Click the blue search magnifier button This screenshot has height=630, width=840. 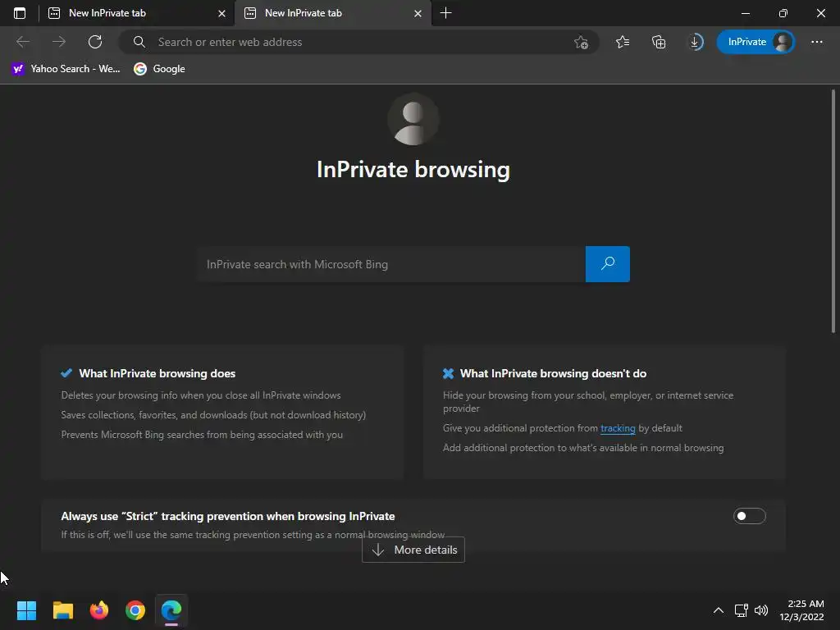(x=608, y=264)
